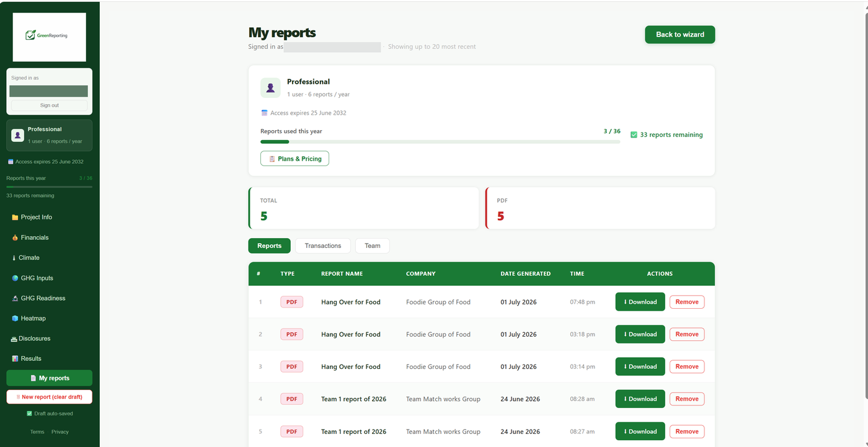Click 'Foodie Group of Food' in row 2
868x447 pixels.
[438, 335]
